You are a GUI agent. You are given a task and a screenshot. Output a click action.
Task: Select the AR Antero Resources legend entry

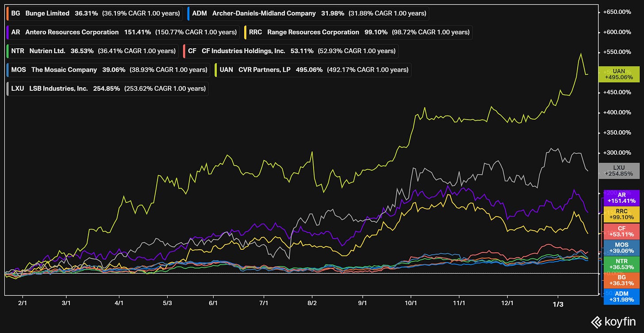click(x=123, y=32)
